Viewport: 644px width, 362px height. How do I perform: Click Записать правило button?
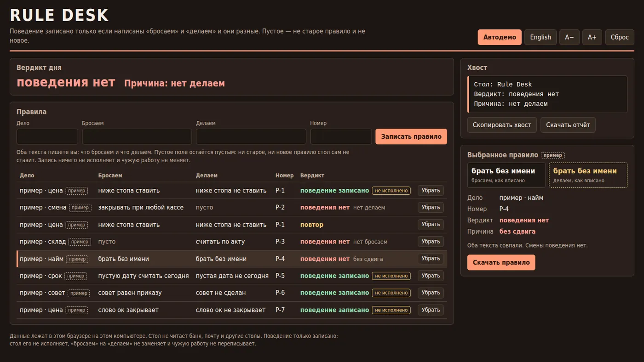click(411, 136)
